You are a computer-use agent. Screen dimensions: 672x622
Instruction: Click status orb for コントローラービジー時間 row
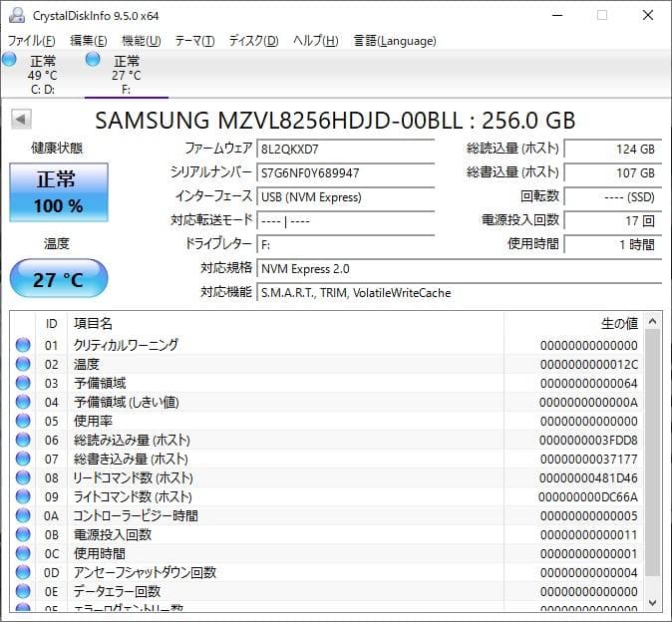click(23, 515)
